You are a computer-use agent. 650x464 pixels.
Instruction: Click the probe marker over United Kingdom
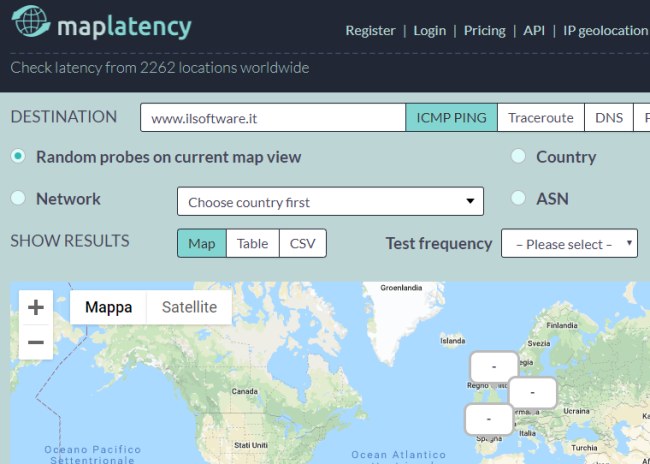pyautogui.click(x=494, y=367)
